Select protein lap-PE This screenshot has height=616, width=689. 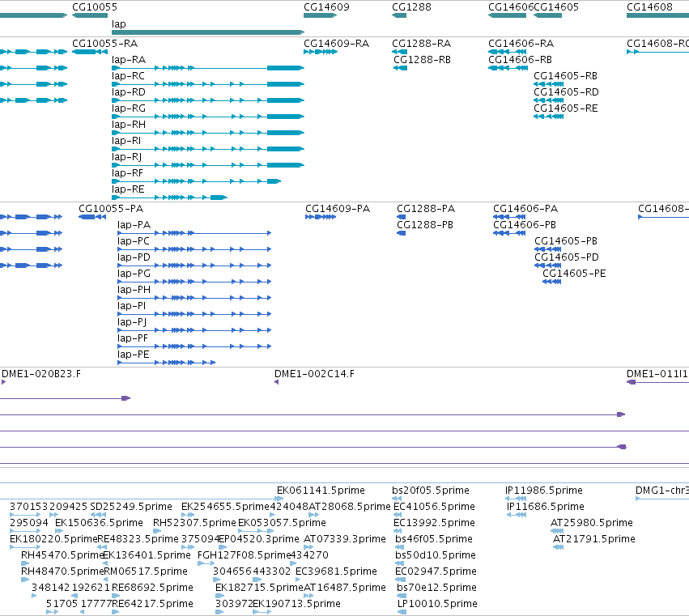point(167,363)
